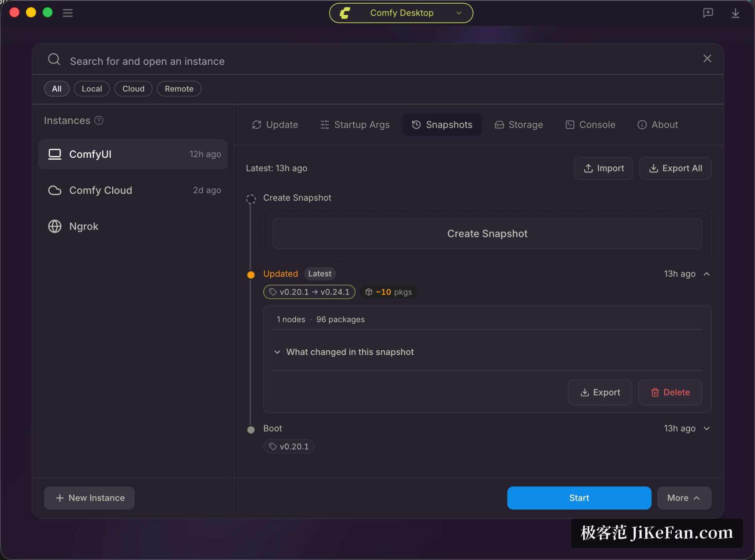Click '13h ago' on the Boot entry
This screenshot has height=560, width=755.
click(680, 428)
